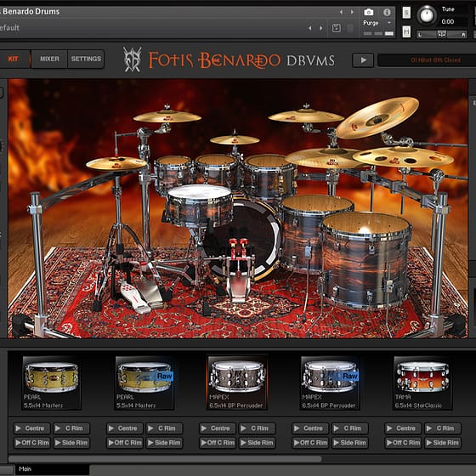
Task: Play Side Rim sample of Pearl Raw snare
Action: pyautogui.click(x=165, y=443)
